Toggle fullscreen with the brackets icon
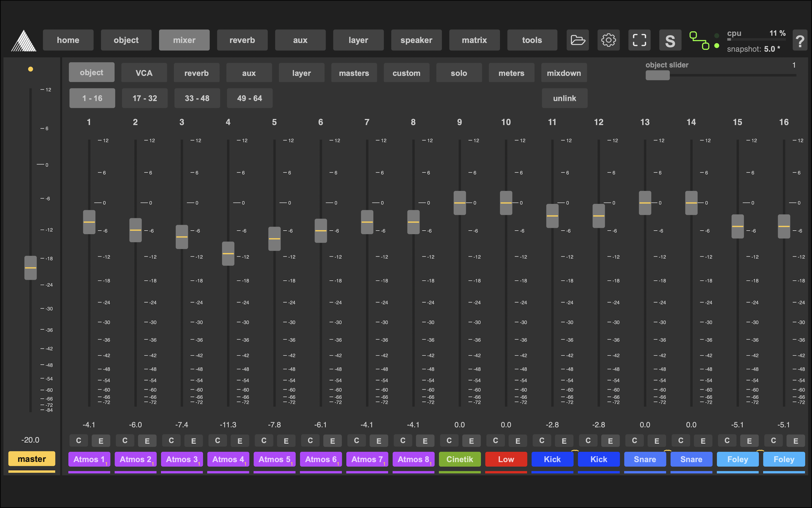 coord(639,40)
